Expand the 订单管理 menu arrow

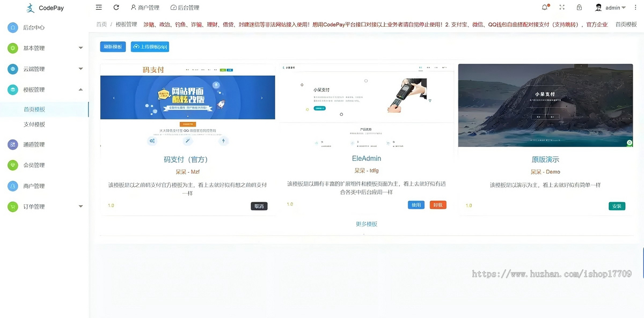tap(80, 206)
